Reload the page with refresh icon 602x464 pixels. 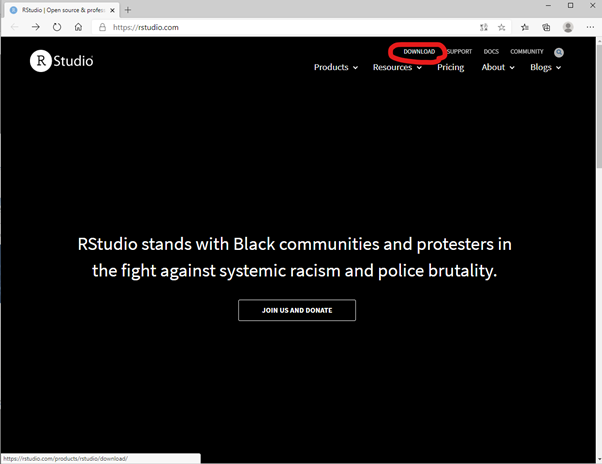click(x=57, y=27)
